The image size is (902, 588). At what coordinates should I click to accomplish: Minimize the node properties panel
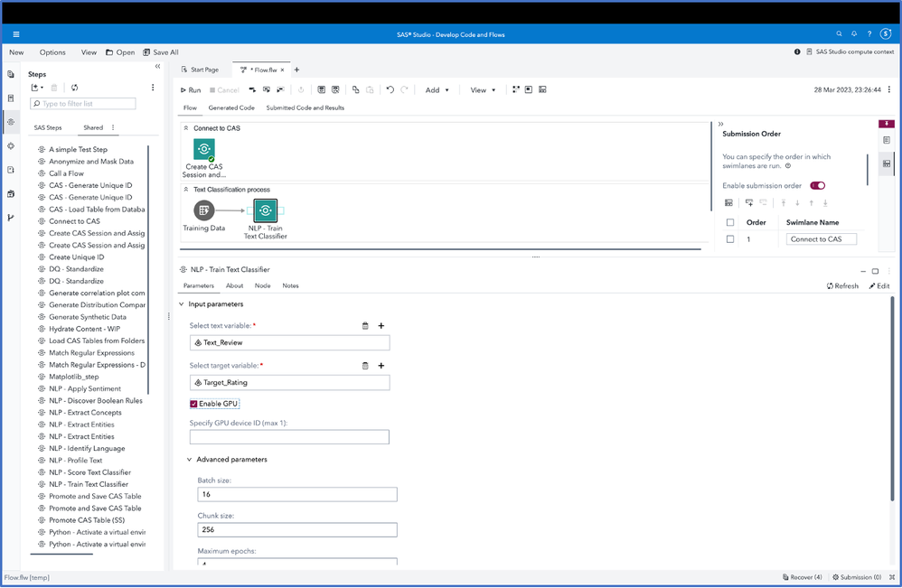coord(863,271)
